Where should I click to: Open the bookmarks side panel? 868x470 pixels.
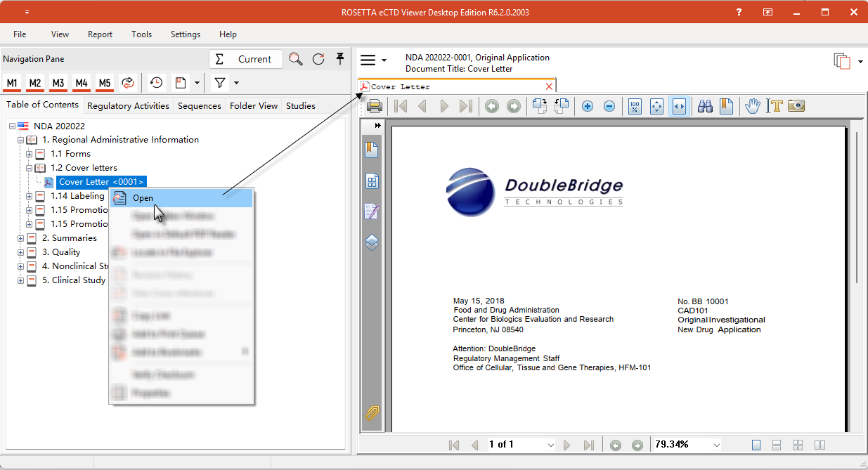(371, 150)
